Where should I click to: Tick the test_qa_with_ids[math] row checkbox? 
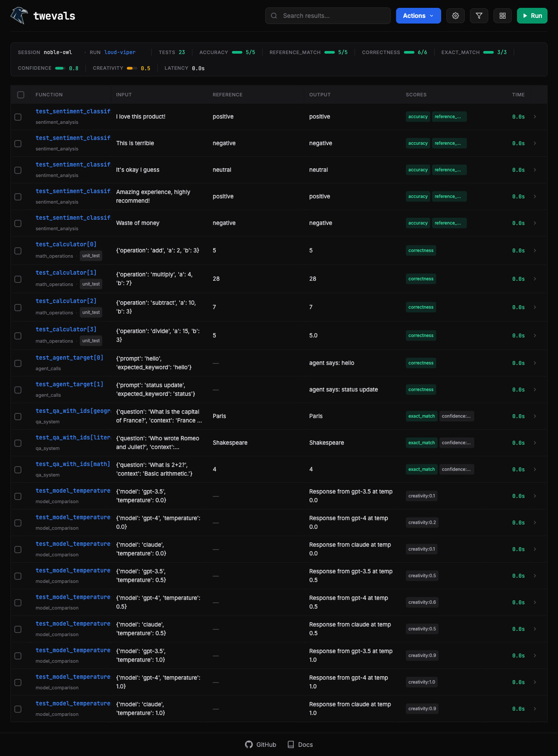pos(18,470)
